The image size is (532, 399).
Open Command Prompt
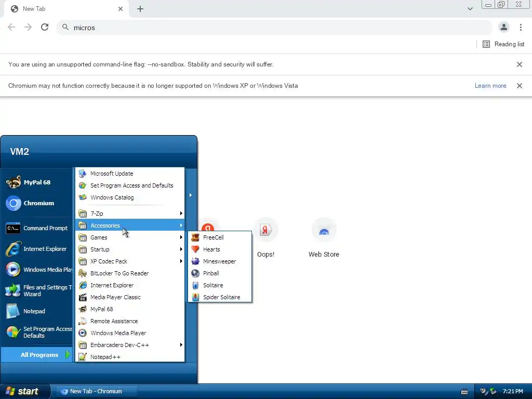pyautogui.click(x=37, y=228)
